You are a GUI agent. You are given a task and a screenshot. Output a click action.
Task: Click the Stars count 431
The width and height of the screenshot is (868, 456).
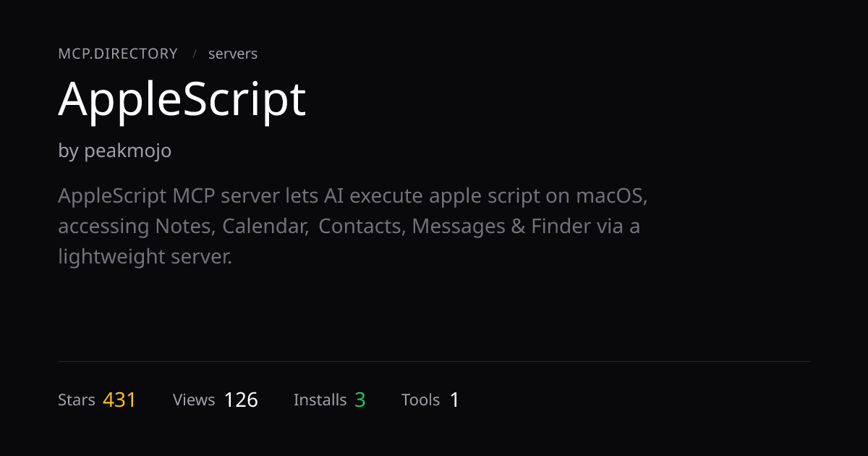tap(119, 400)
